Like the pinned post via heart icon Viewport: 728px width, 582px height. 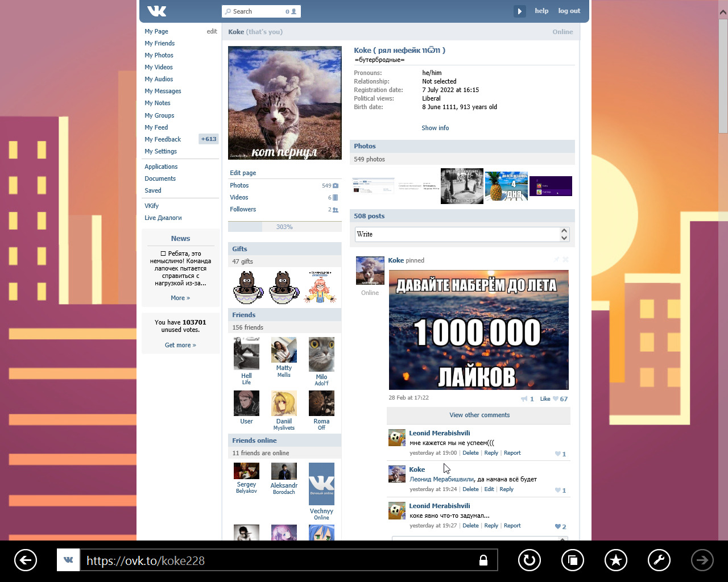(556, 399)
